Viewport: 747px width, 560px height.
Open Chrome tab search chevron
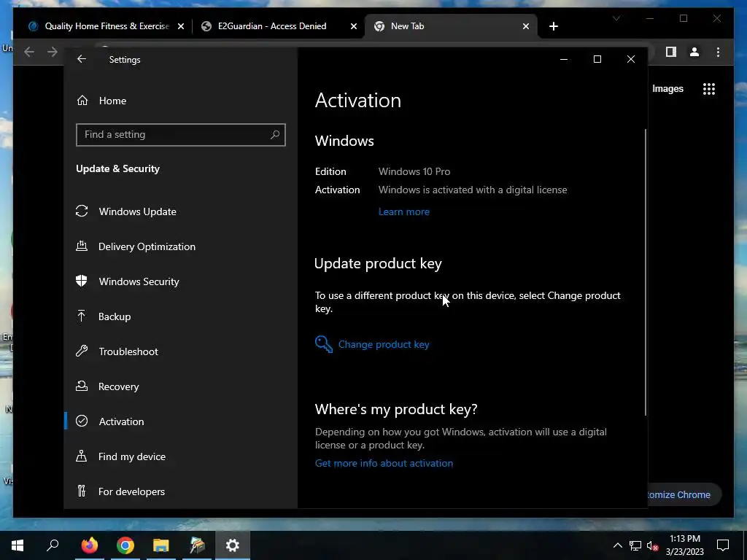pos(616,18)
